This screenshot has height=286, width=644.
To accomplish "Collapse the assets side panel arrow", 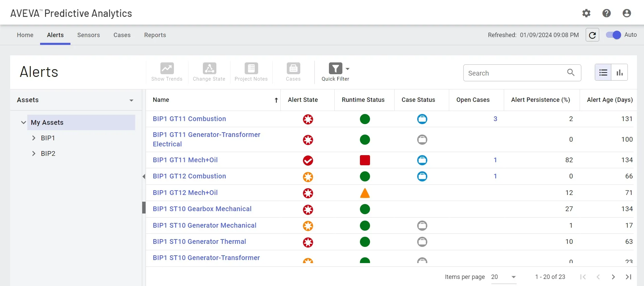I will (144, 176).
